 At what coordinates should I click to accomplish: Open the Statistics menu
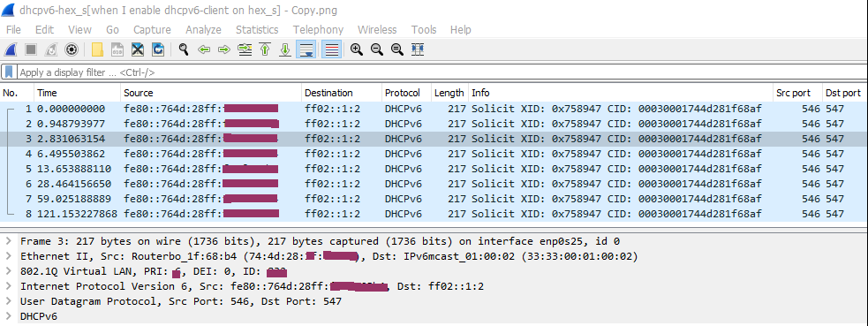pyautogui.click(x=257, y=29)
